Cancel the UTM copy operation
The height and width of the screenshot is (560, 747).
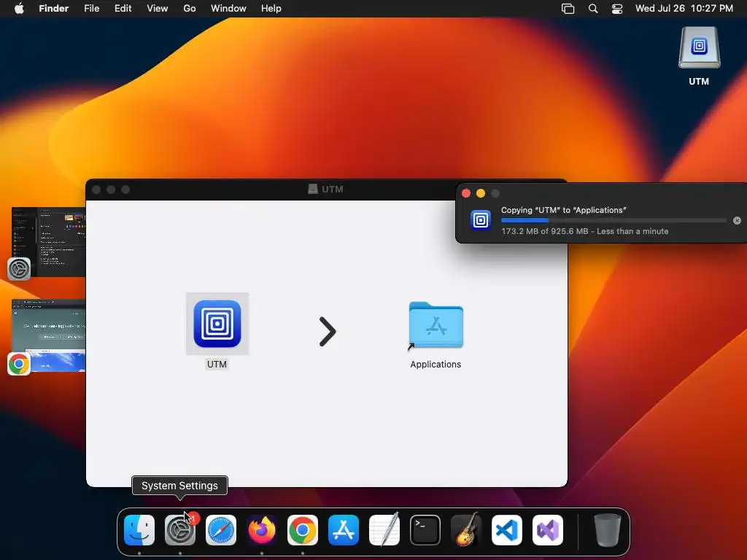point(737,220)
